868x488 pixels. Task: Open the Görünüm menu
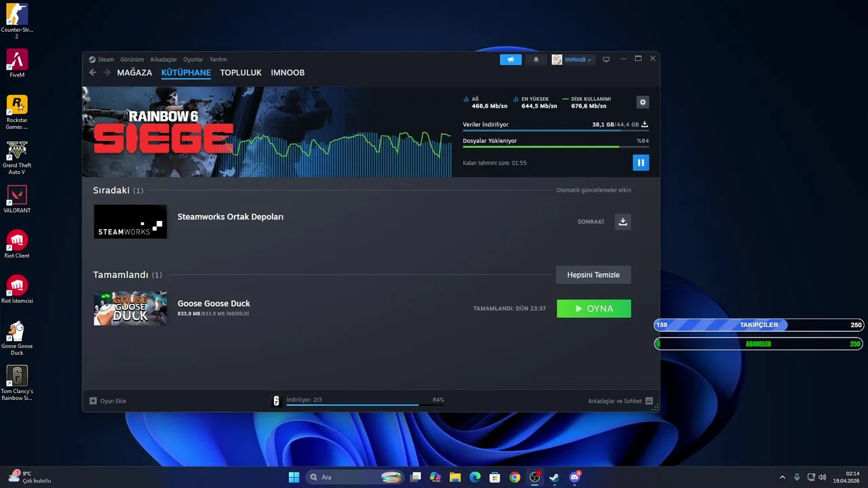point(132,60)
